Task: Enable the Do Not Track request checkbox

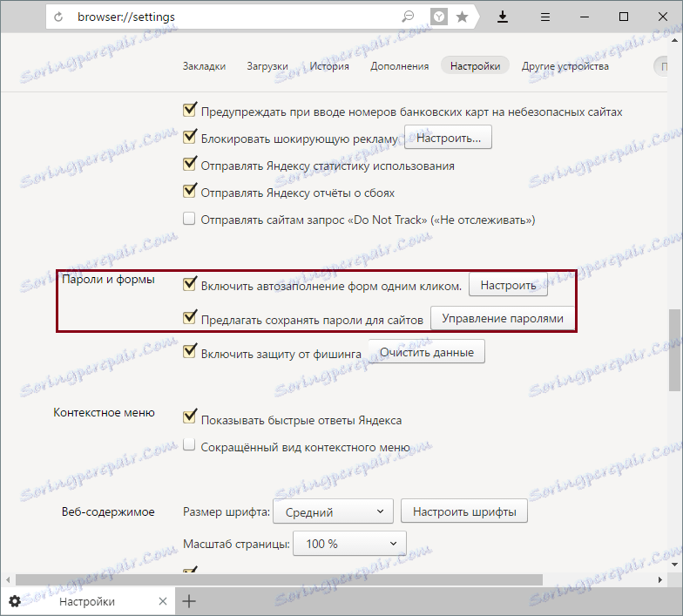Action: point(189,218)
